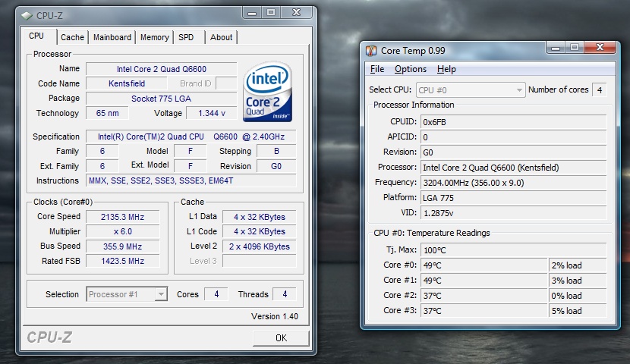The height and width of the screenshot is (364, 630).
Task: Click the Core #0 '2% load' field
Action: [578, 265]
